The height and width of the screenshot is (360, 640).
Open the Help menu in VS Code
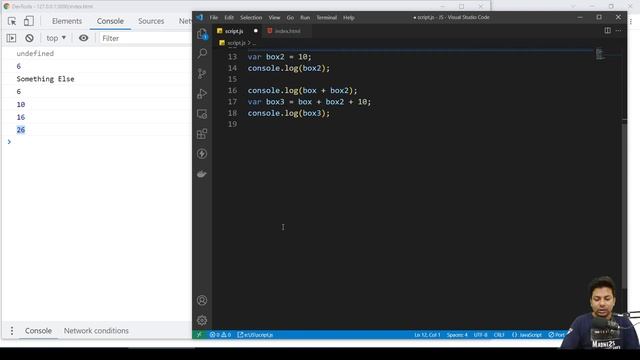pyautogui.click(x=349, y=18)
